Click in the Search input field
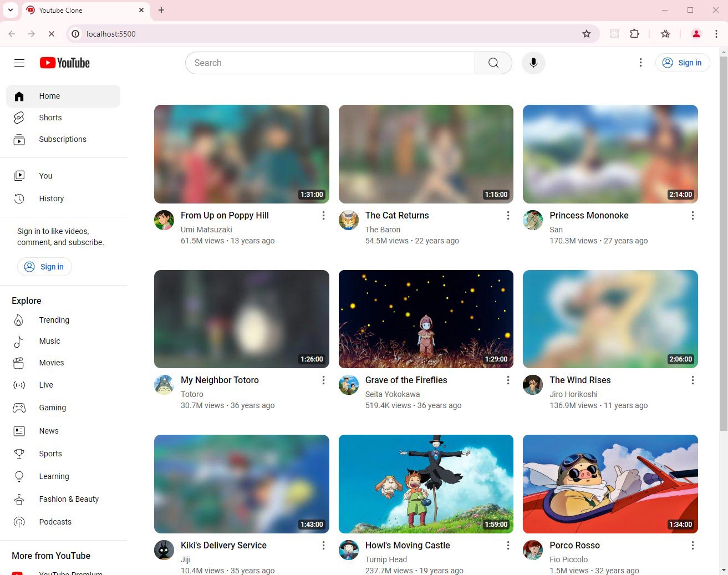 tap(330, 63)
